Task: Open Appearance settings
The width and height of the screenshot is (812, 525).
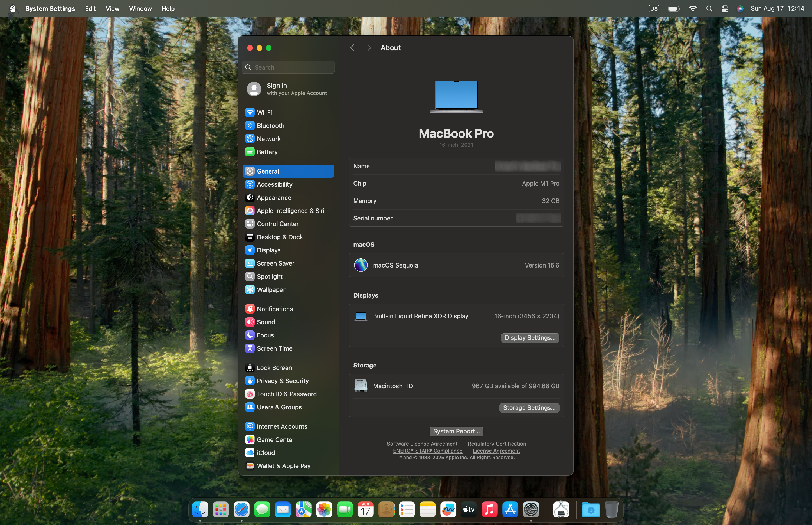Action: (x=288, y=197)
